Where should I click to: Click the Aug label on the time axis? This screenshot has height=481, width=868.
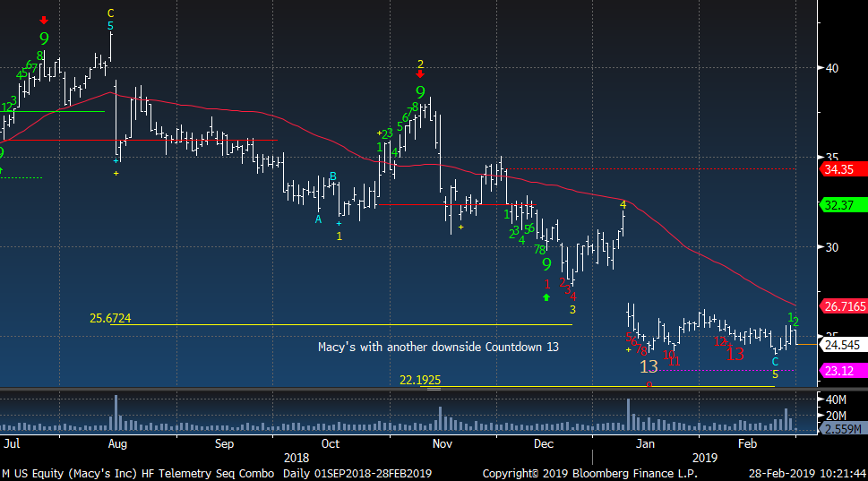click(x=117, y=444)
